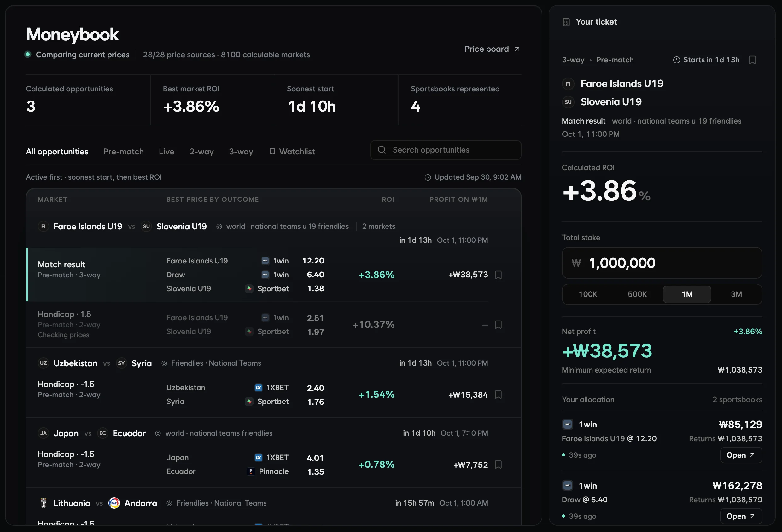Screen dimensions: 782x532
Task: Click the 1XBET logo on Japan 4.01
Action: click(x=259, y=458)
